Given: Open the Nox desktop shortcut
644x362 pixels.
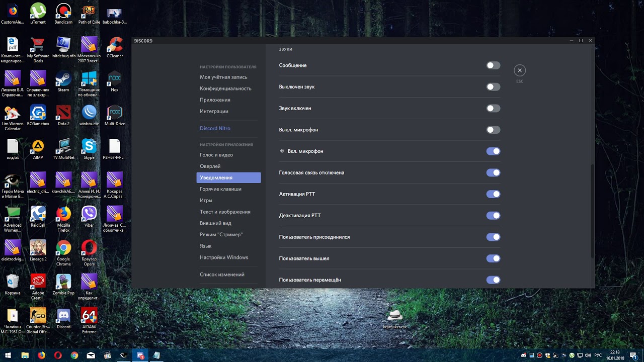Looking at the screenshot, I should coord(115,82).
